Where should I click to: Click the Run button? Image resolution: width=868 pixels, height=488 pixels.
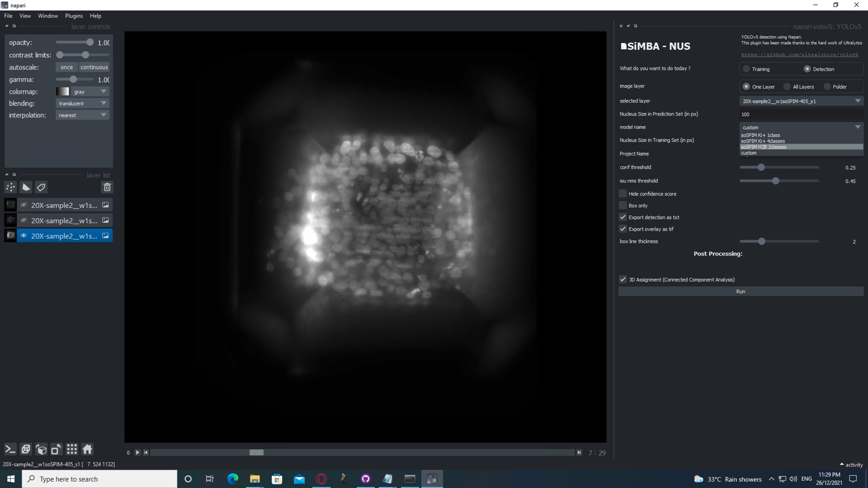tap(741, 291)
